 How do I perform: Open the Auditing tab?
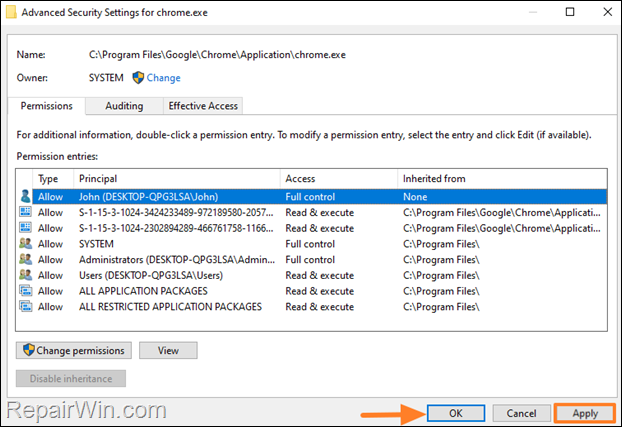[124, 106]
